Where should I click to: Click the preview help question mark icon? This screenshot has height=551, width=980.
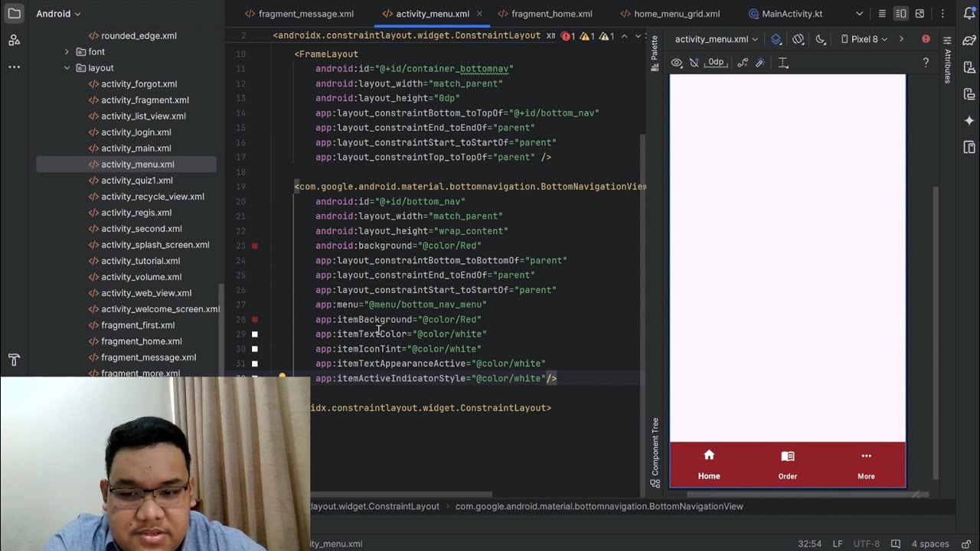pos(926,63)
